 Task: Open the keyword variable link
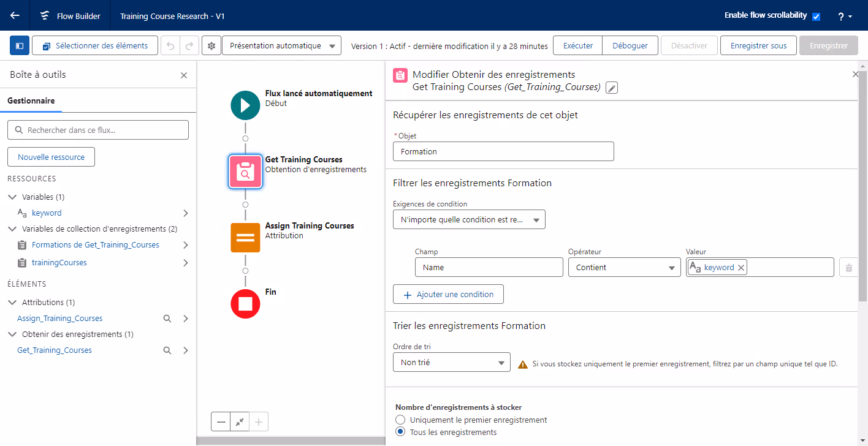[47, 213]
